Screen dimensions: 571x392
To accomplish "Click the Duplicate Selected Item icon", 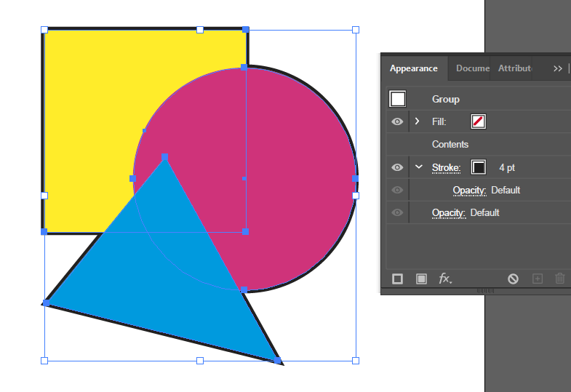I will [x=538, y=279].
